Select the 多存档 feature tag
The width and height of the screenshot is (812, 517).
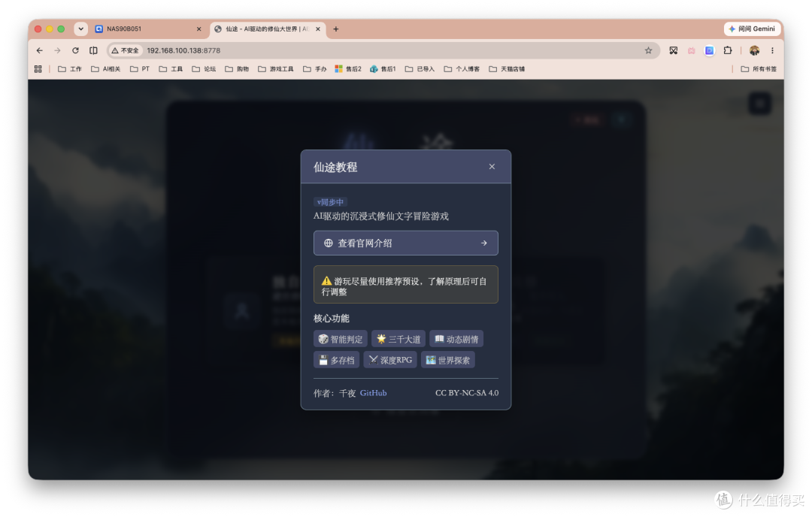click(336, 360)
